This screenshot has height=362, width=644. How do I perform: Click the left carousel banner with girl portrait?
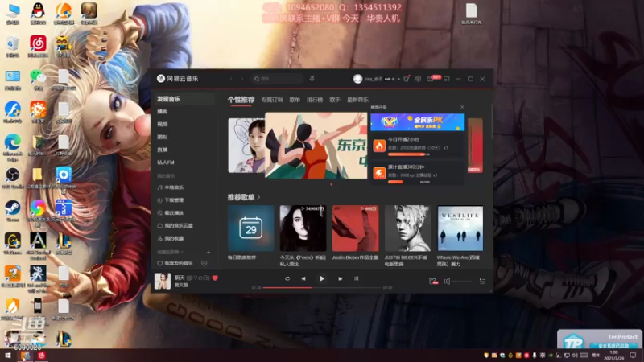point(246,146)
